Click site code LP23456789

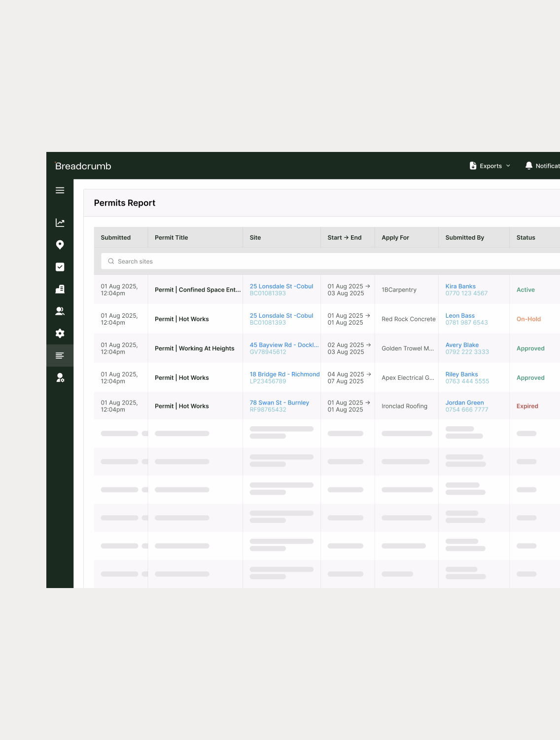[268, 381]
